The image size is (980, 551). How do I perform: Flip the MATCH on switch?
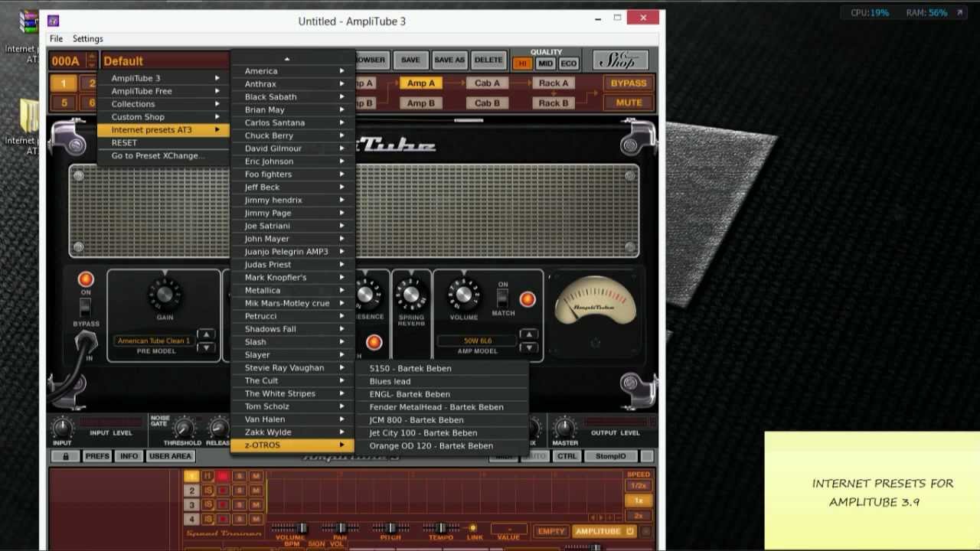[x=503, y=297]
